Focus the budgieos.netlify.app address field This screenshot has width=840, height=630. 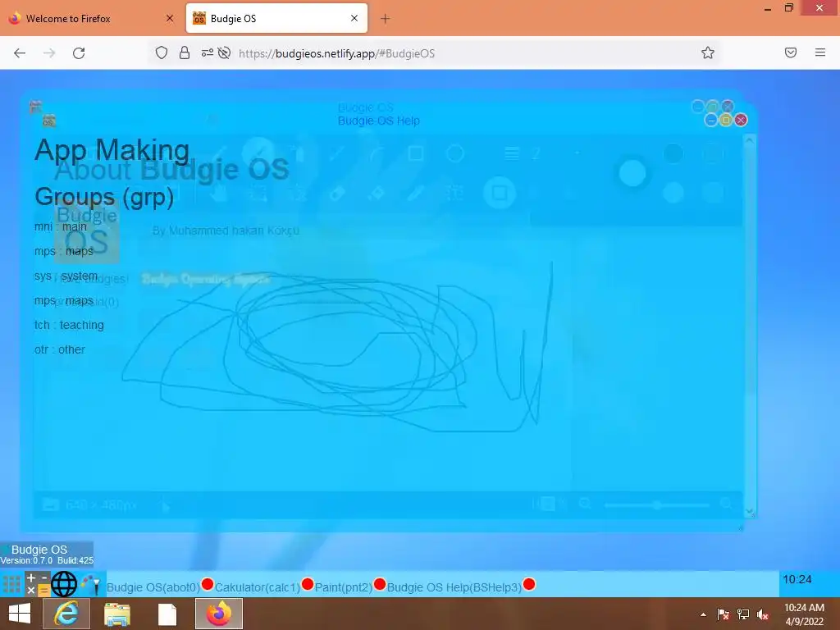pos(336,53)
